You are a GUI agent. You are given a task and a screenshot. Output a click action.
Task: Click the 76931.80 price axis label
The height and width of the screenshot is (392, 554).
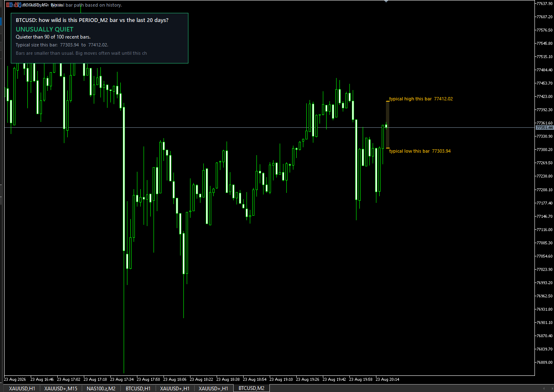click(x=544, y=309)
